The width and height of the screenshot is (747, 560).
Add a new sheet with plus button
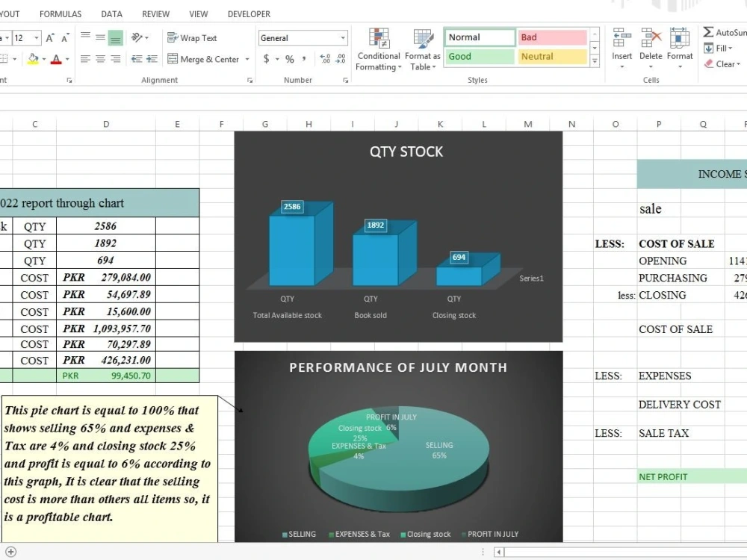coord(10,552)
